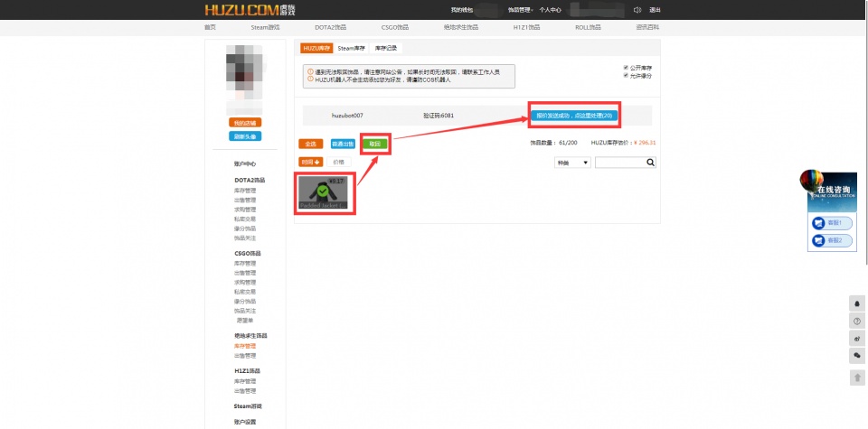This screenshot has height=429, width=868.
Task: Click the green 取回 button
Action: pyautogui.click(x=374, y=144)
